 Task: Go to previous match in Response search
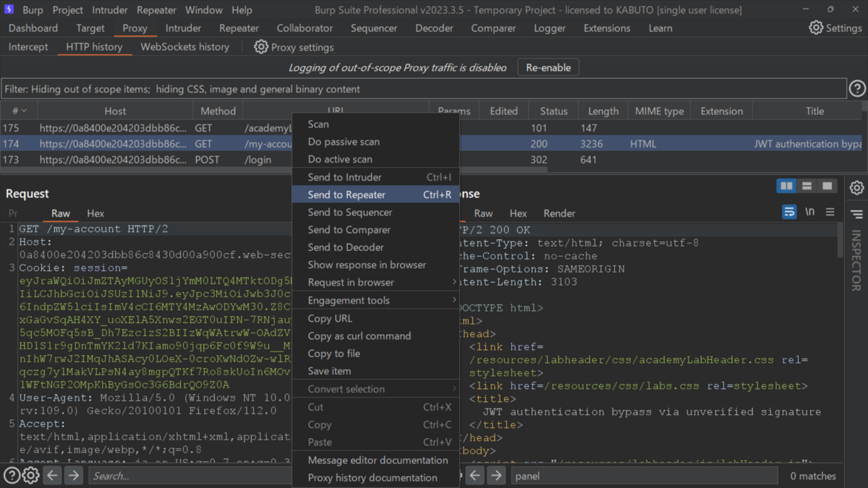[x=475, y=476]
